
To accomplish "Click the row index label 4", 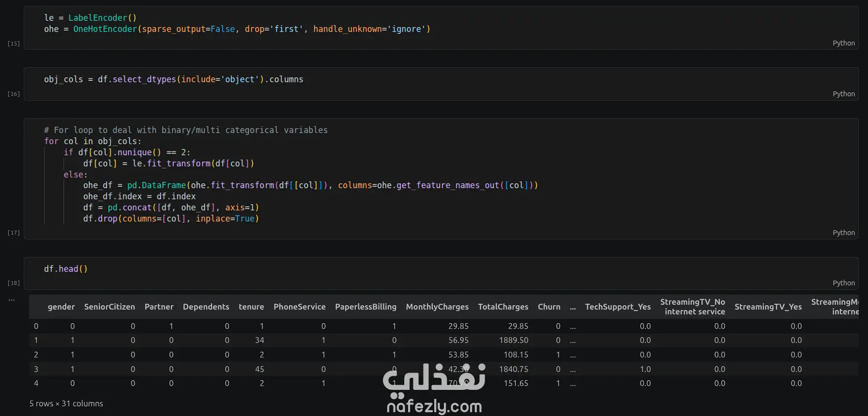I will tap(36, 383).
